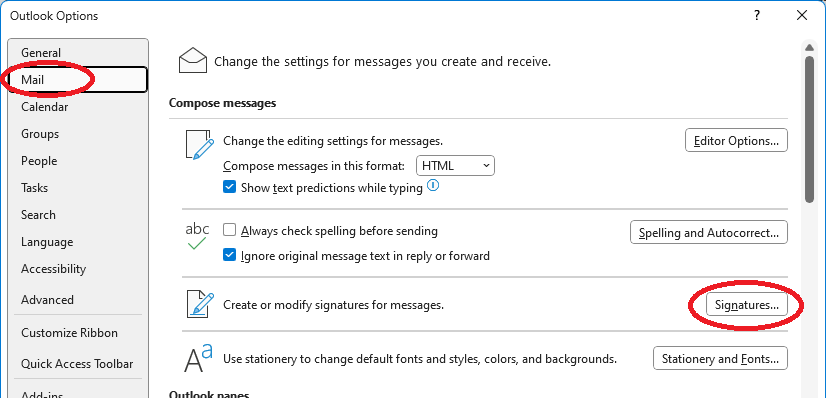This screenshot has width=826, height=398.
Task: Click the page-and-pencil editing settings icon
Action: tap(200, 144)
